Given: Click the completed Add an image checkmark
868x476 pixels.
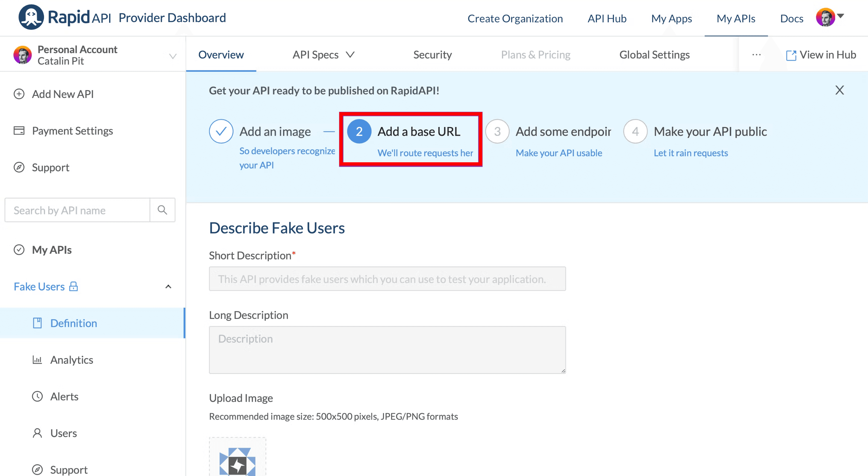Looking at the screenshot, I should point(221,131).
